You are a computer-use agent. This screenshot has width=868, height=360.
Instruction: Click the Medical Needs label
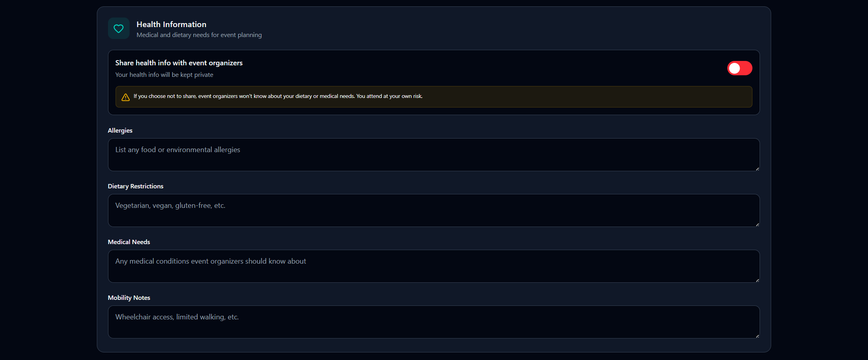pyautogui.click(x=129, y=242)
